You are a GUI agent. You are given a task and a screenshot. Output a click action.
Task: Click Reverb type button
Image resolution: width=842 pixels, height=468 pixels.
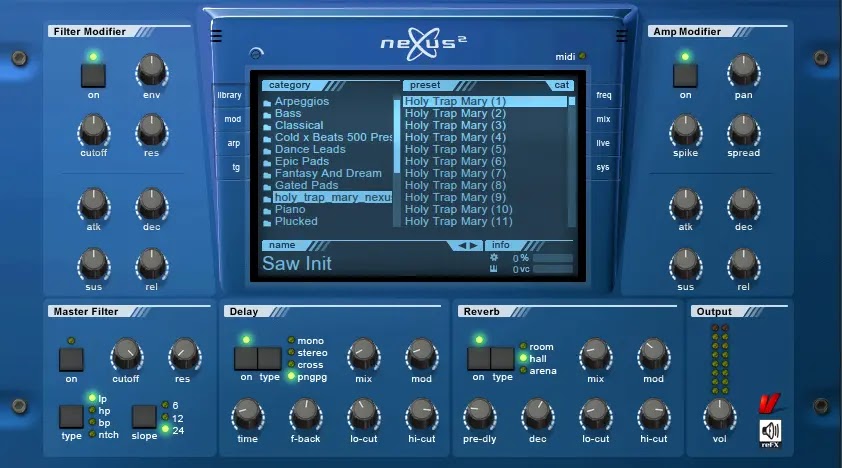tap(503, 359)
